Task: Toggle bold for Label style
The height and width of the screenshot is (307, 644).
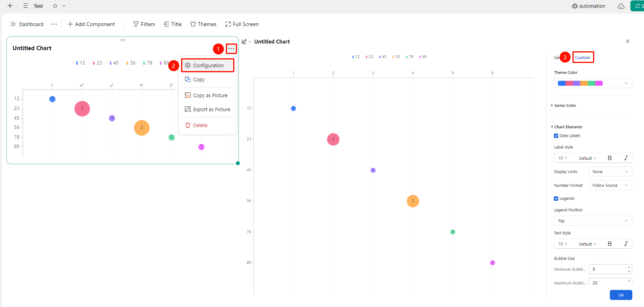Action: pyautogui.click(x=609, y=158)
